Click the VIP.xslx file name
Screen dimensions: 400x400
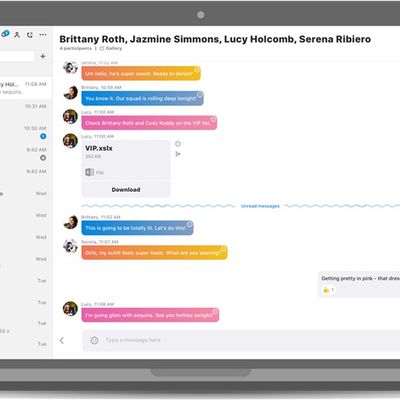[x=99, y=148]
